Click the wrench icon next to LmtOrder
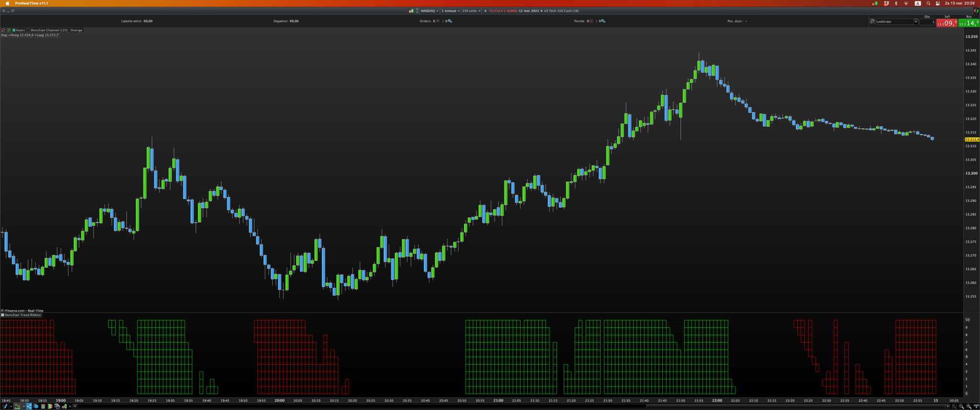980x410 pixels. [x=872, y=22]
